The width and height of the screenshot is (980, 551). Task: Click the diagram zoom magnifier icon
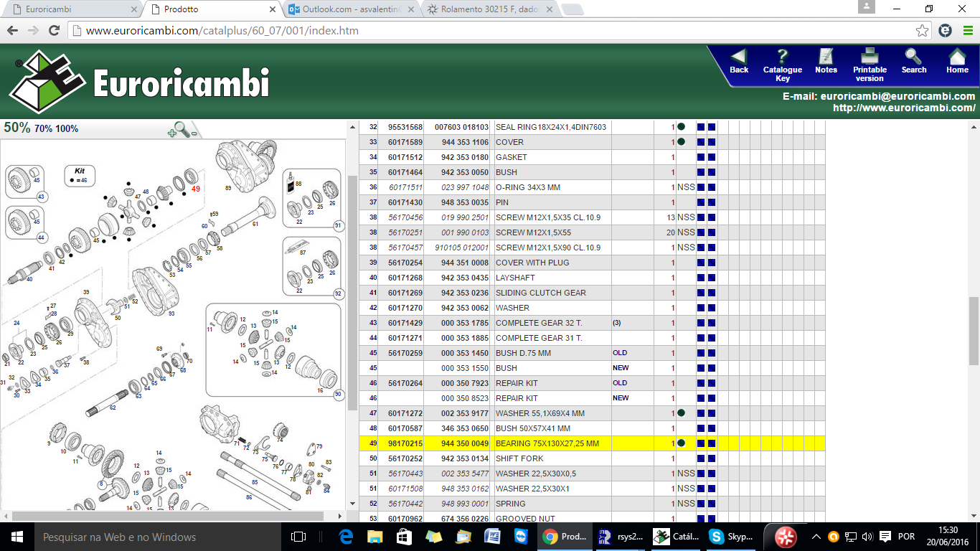[182, 129]
